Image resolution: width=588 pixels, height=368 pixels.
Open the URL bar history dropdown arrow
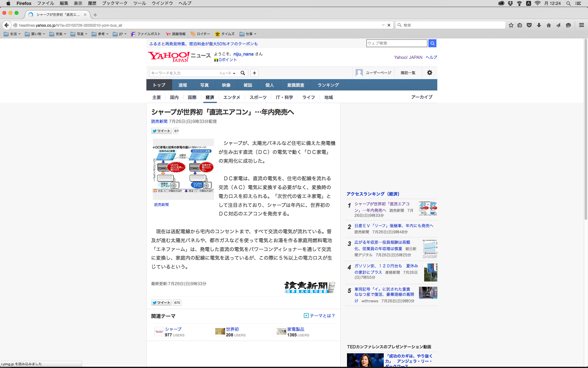point(383,25)
